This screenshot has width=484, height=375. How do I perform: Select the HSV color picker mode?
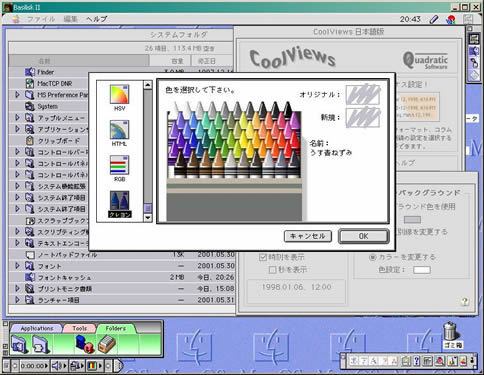(x=119, y=98)
